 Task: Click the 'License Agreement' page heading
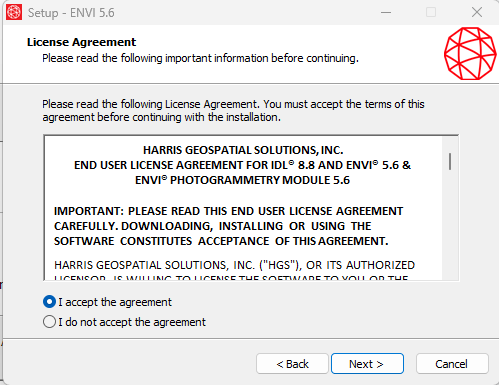(x=81, y=42)
